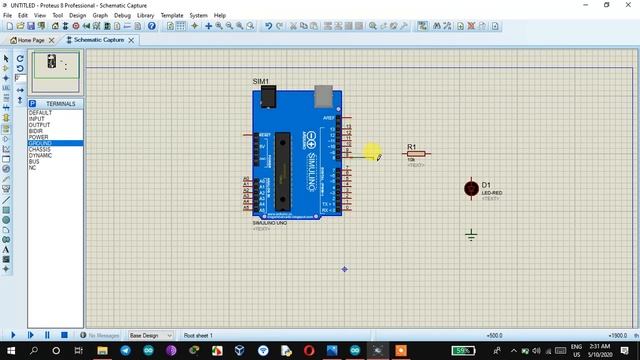Close the Schematic Capture tab
The width and height of the screenshot is (640, 360).
(131, 40)
